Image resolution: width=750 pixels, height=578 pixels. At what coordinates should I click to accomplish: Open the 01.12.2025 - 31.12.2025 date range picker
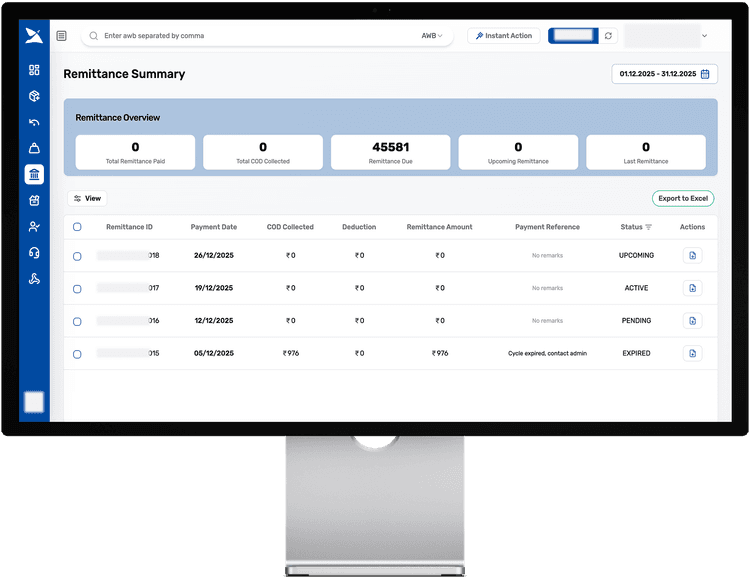pyautogui.click(x=664, y=74)
